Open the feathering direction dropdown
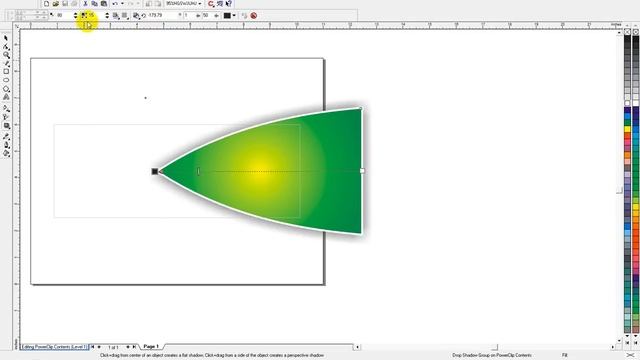Image resolution: width=640 pixels, height=360 pixels. [x=116, y=16]
